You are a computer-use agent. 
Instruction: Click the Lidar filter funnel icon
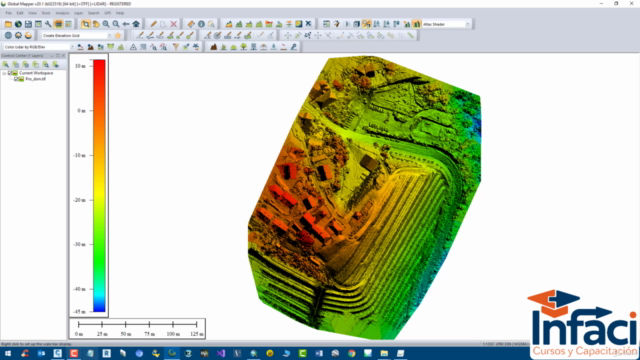176,47
